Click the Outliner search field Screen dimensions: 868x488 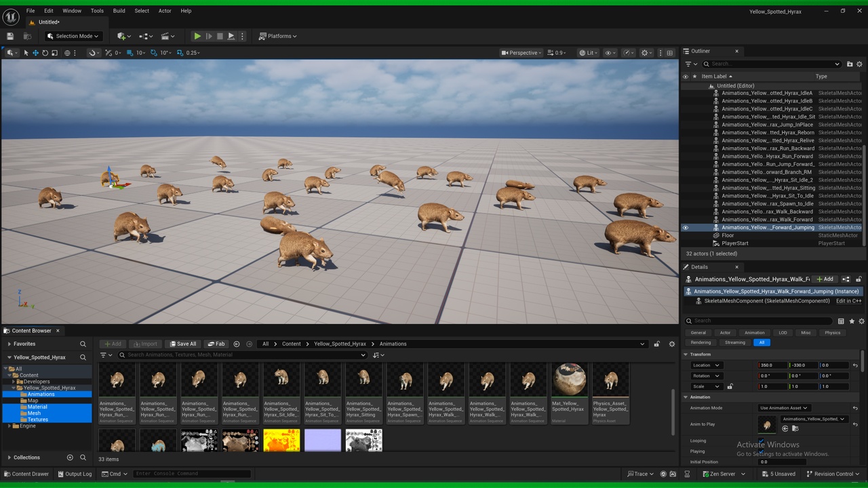771,64
